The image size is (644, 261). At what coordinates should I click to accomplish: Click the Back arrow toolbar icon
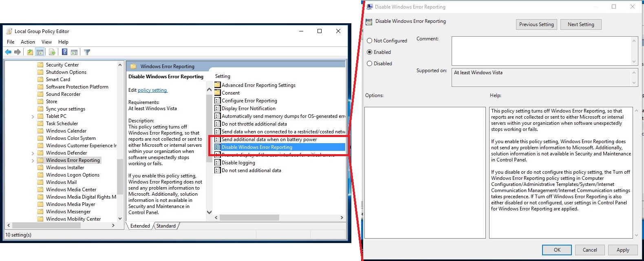pos(8,52)
